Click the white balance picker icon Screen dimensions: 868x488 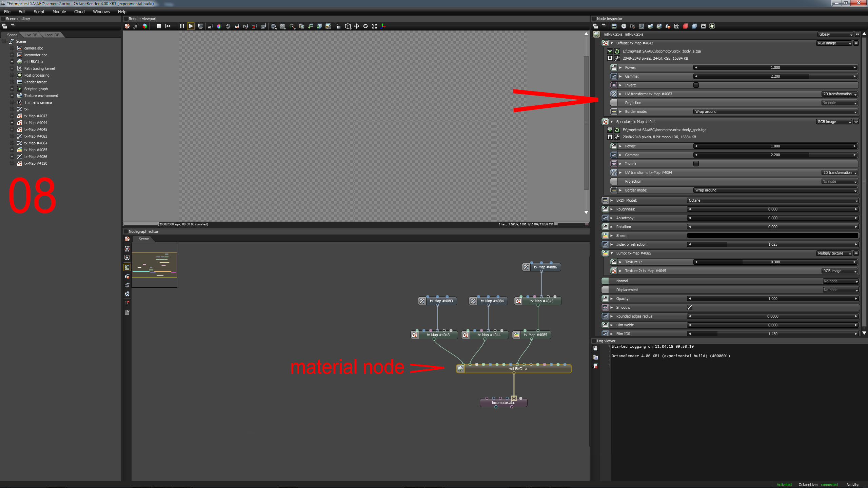pos(219,26)
